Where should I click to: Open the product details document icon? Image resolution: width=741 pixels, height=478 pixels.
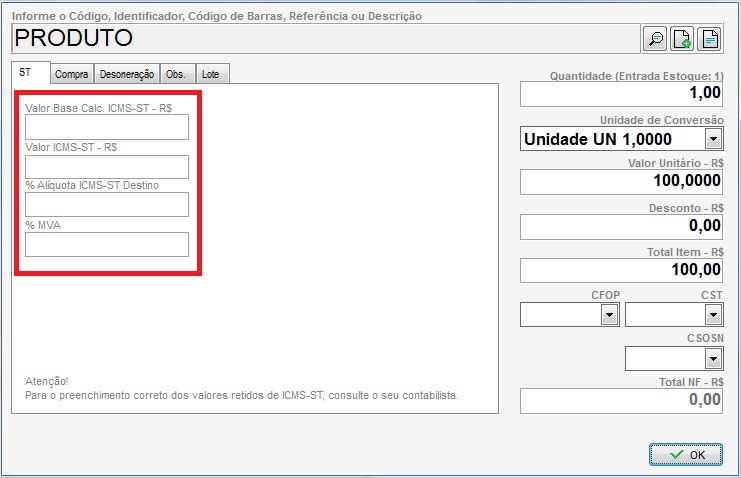click(709, 39)
